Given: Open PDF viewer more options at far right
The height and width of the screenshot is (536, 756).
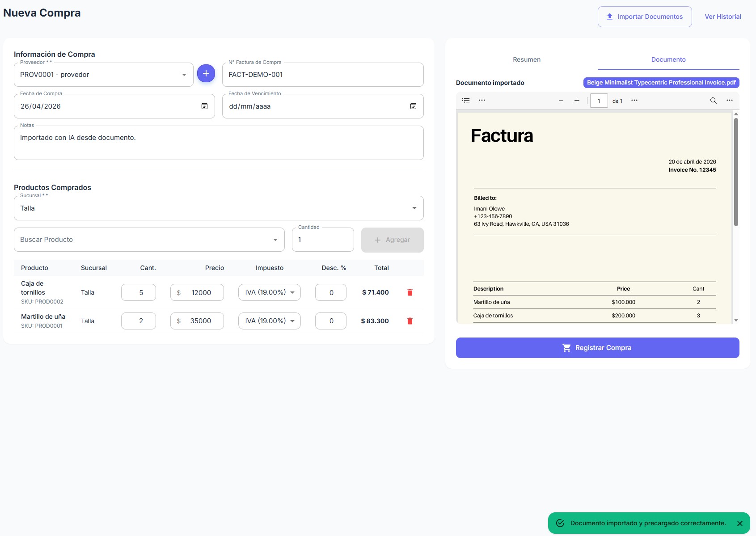Looking at the screenshot, I should point(730,101).
